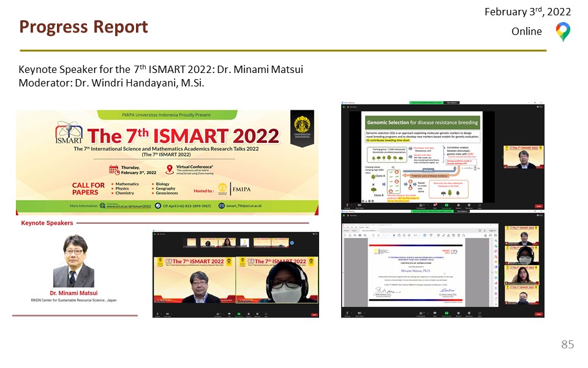
Task: Click the magnifier search icon in the Acrobat toolbar
Action: 365,236
